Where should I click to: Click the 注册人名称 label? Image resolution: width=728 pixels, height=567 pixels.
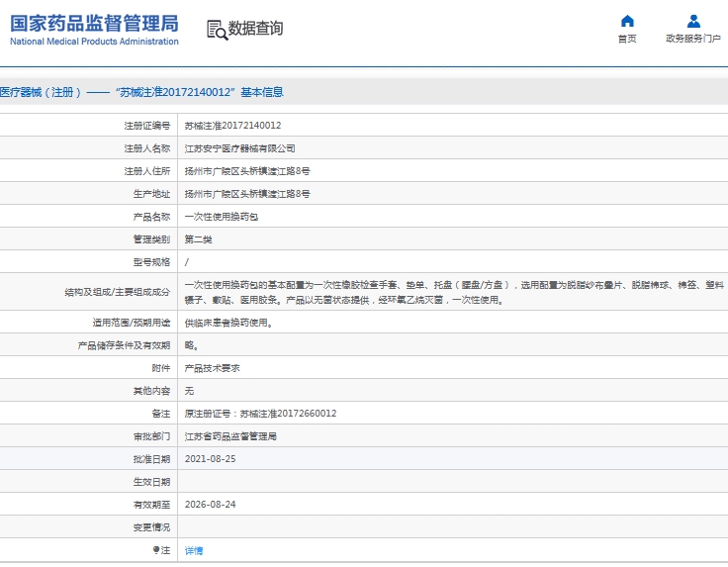147,148
